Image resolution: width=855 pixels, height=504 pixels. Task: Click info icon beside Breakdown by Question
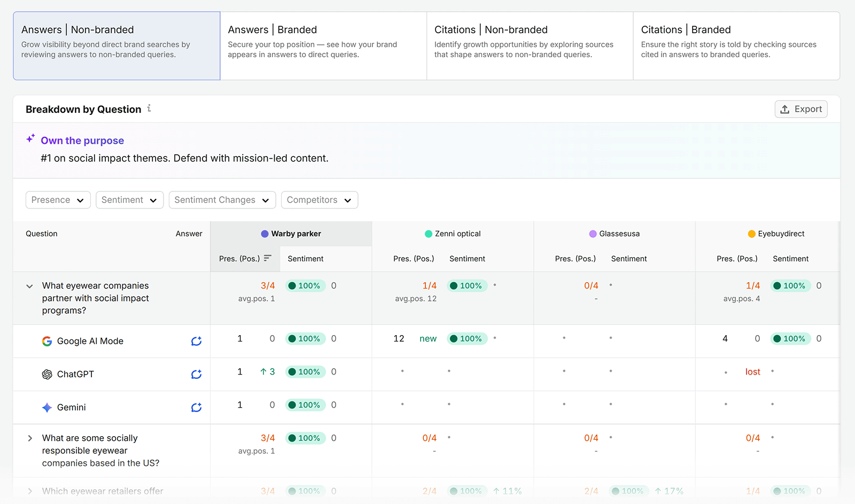[149, 108]
